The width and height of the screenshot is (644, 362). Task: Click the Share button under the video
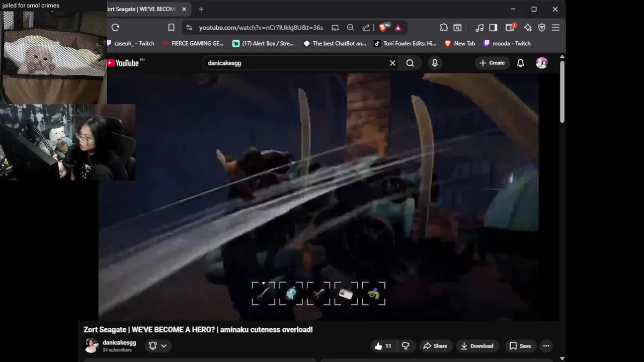(435, 346)
